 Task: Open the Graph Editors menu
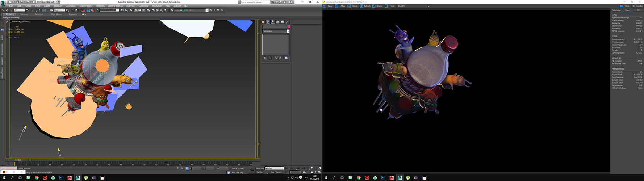[x=85, y=6]
